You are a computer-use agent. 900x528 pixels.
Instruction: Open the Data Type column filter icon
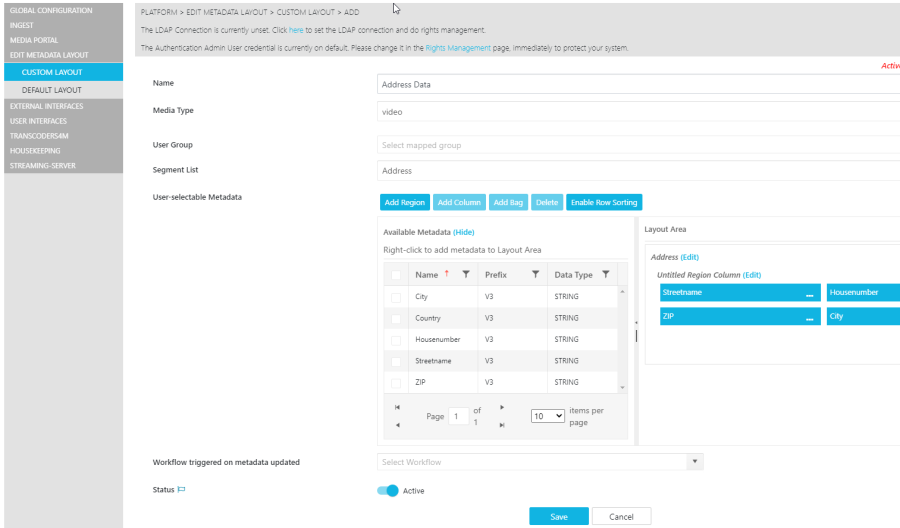point(606,275)
